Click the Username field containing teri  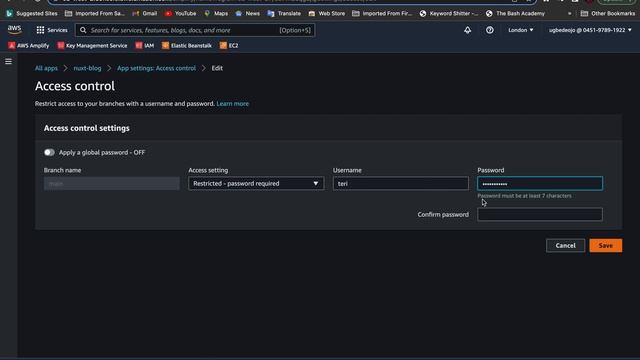pyautogui.click(x=400, y=183)
